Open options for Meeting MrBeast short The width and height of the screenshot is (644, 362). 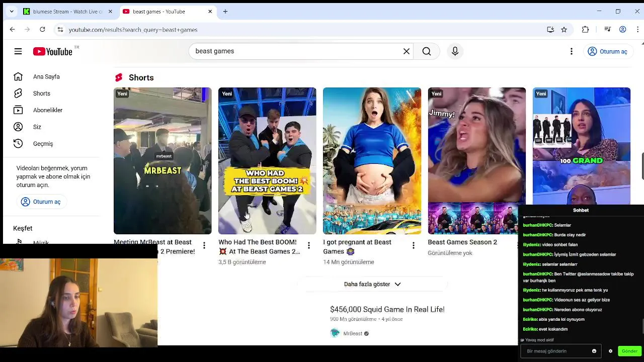click(204, 245)
